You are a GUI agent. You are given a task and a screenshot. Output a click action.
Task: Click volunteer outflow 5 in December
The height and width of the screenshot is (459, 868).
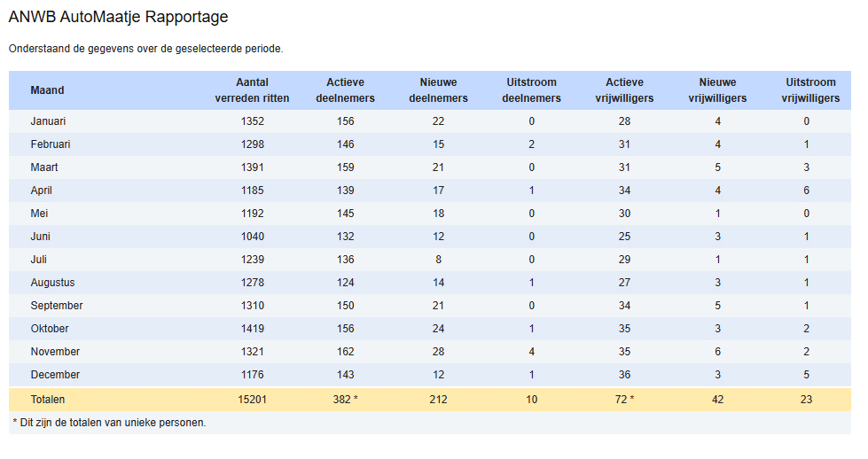coord(807,375)
